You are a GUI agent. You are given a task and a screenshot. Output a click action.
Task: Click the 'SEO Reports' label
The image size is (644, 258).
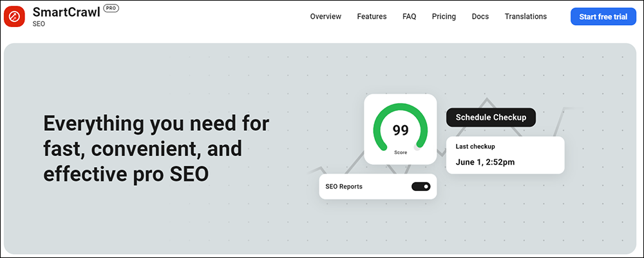[x=344, y=186]
